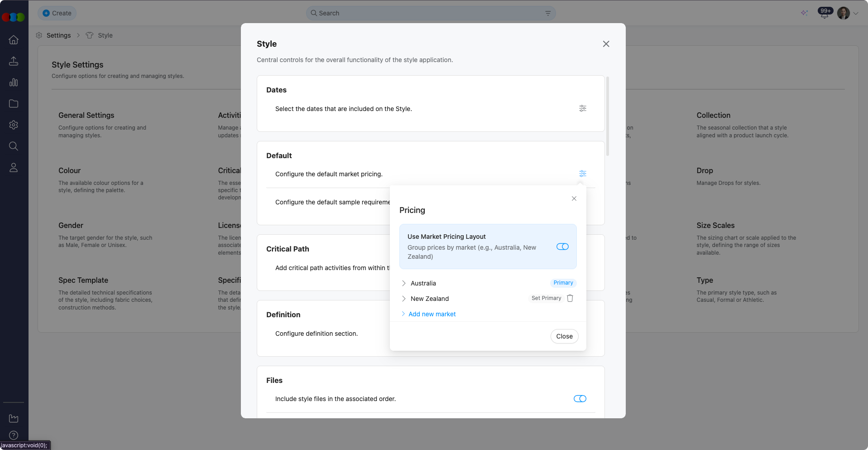
Task: Open the bar chart analytics sidebar icon
Action: click(x=14, y=82)
